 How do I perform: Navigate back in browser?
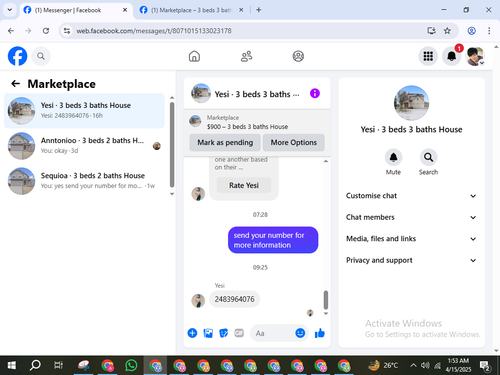pos(11,31)
